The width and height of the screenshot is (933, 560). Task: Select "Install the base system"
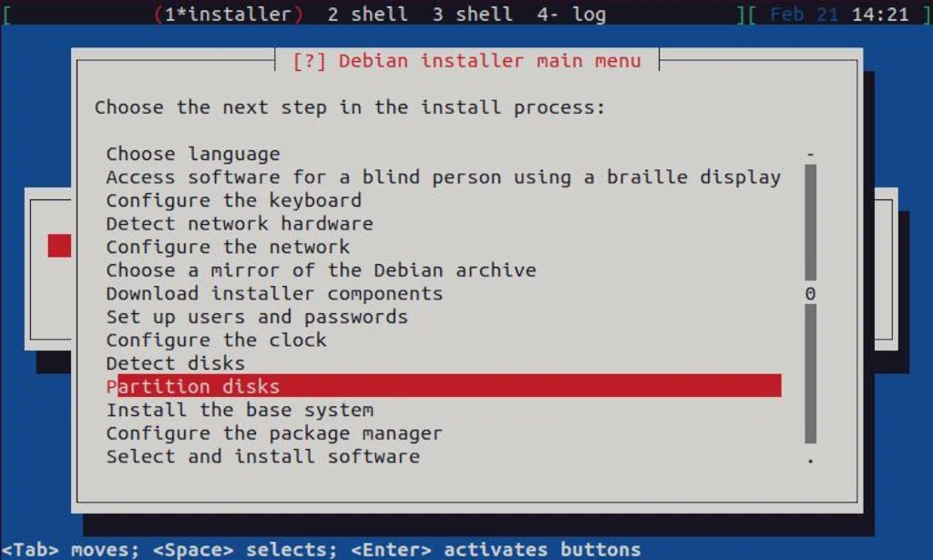coord(239,410)
